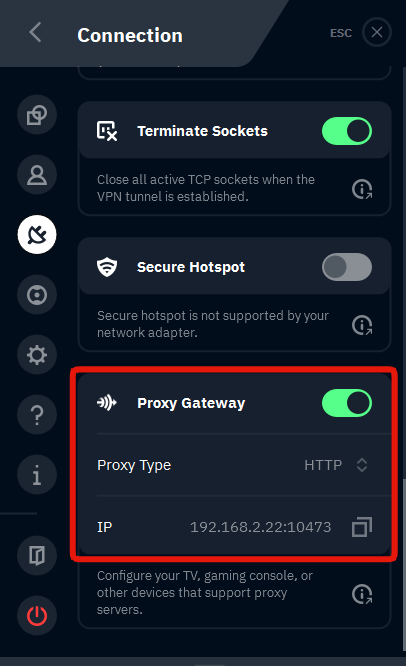
Task: Open Terminate Sockets info link icon
Action: (362, 189)
